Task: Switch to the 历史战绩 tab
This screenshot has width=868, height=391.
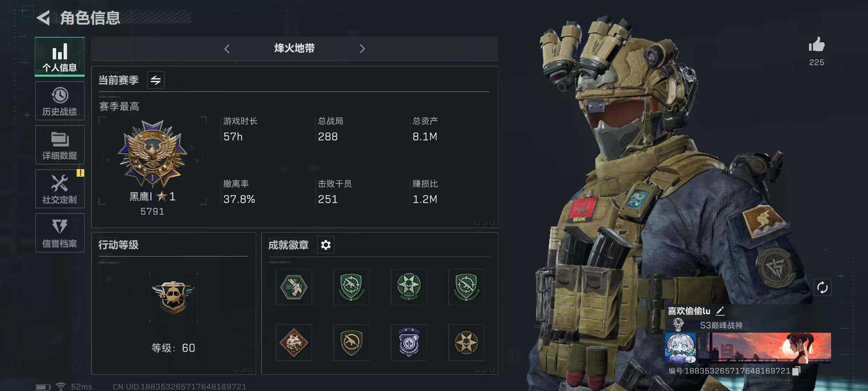Action: (60, 101)
